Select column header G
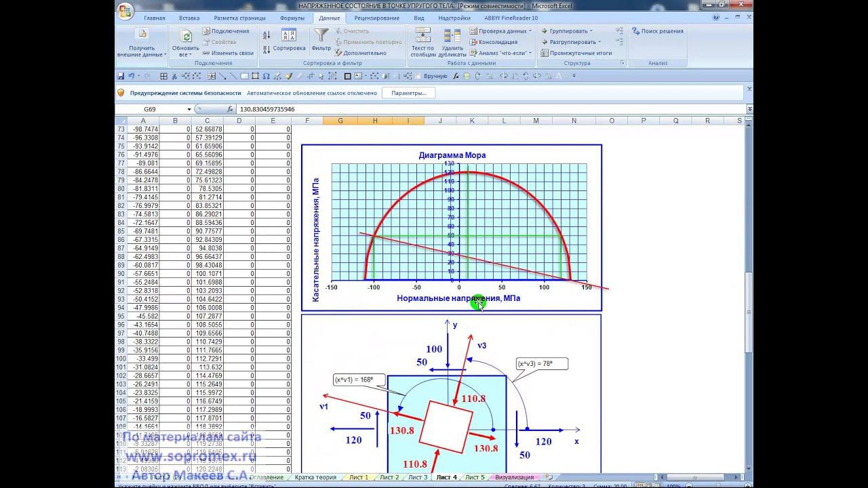 tap(340, 121)
